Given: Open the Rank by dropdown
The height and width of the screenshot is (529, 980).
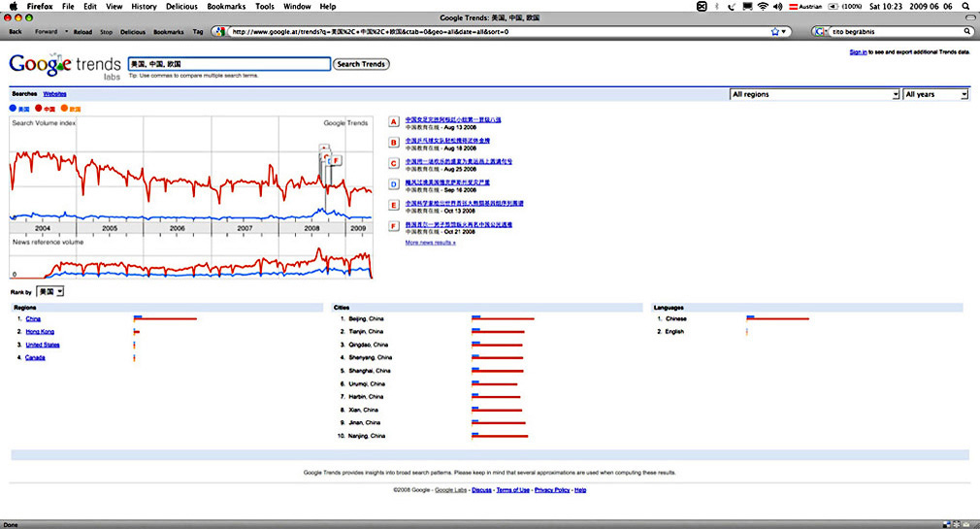Looking at the screenshot, I should pyautogui.click(x=50, y=291).
